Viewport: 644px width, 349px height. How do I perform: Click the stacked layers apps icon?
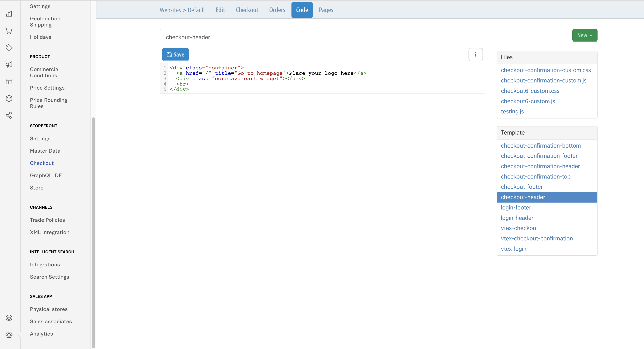9,318
